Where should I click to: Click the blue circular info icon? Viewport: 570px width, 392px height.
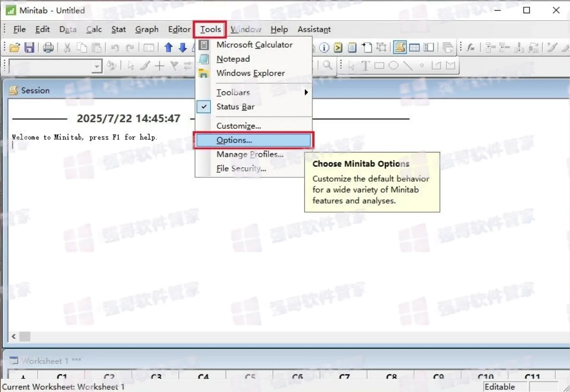(324, 47)
